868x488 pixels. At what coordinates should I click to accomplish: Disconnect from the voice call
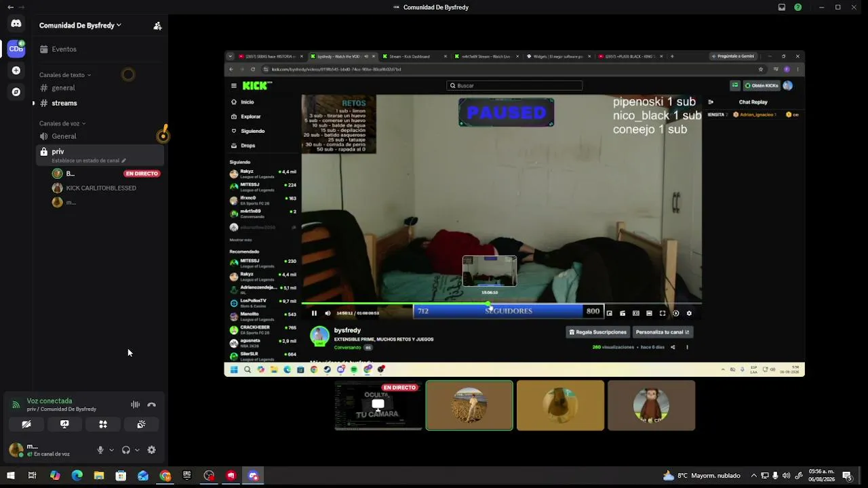point(151,405)
